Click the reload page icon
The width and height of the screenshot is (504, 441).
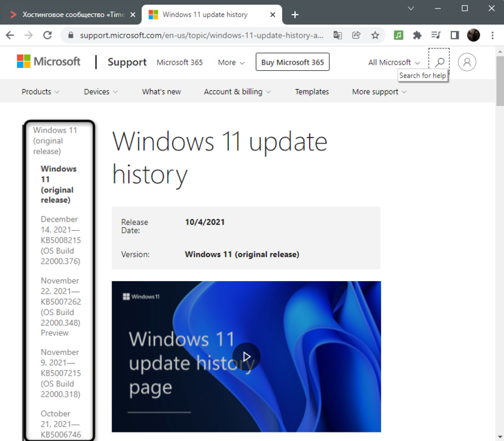[47, 35]
